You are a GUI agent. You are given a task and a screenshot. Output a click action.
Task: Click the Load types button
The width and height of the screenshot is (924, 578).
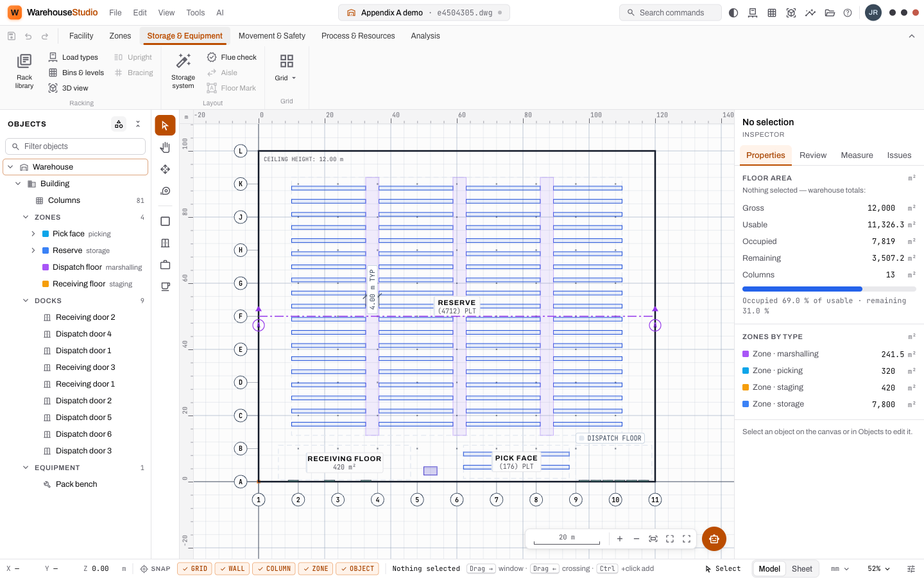click(73, 57)
